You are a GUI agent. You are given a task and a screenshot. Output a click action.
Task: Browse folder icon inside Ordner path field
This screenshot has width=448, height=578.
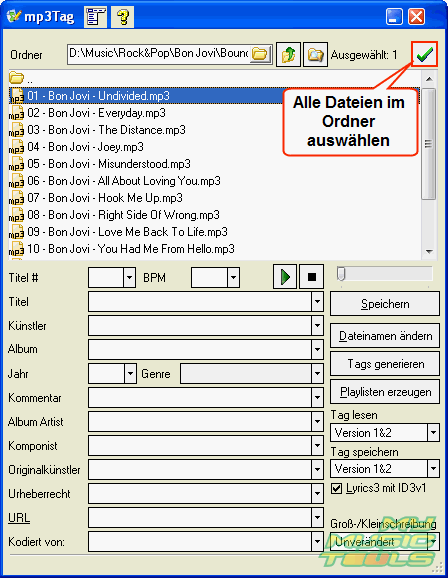[x=260, y=54]
